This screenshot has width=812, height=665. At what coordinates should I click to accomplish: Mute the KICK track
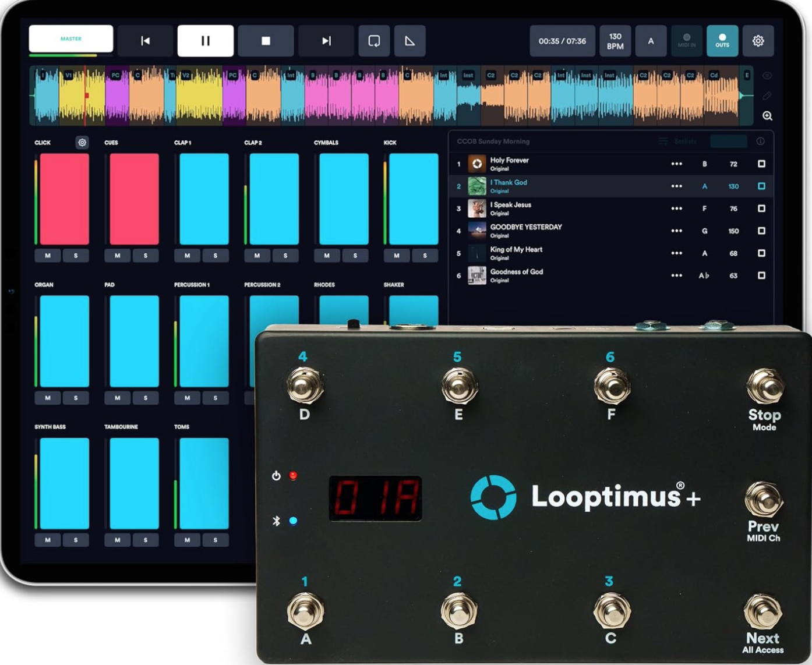tap(397, 256)
